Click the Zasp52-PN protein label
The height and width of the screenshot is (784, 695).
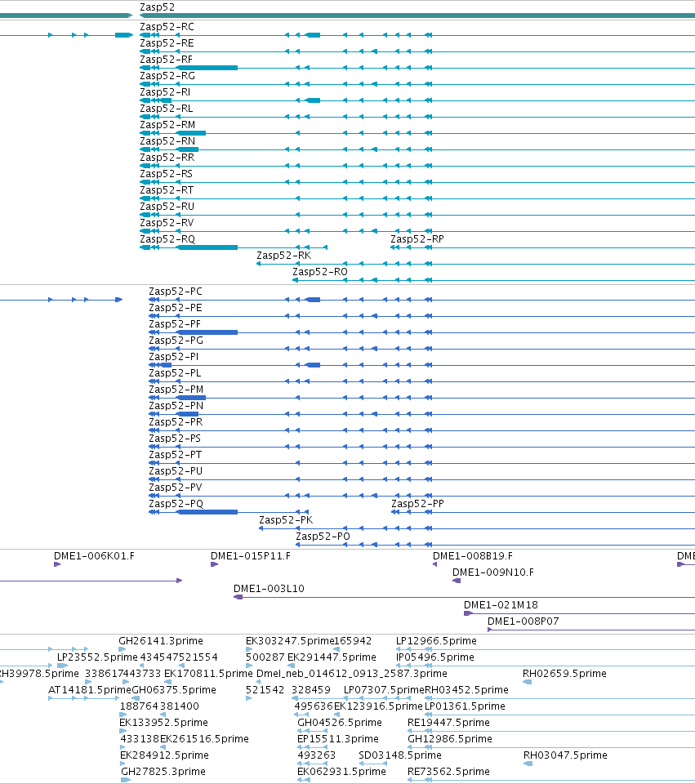pos(176,406)
